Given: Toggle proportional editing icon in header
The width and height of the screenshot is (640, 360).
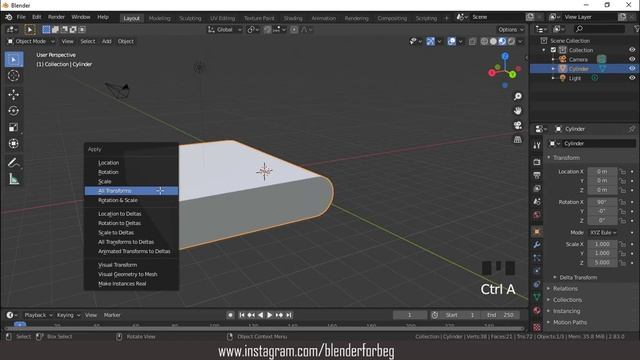Looking at the screenshot, I should [294, 29].
